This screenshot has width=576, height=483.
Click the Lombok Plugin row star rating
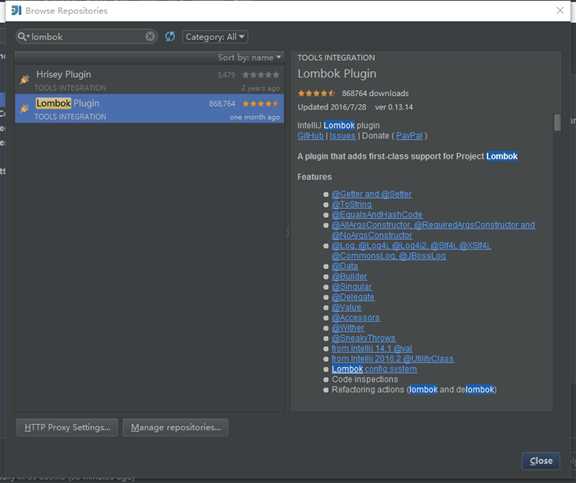(261, 104)
